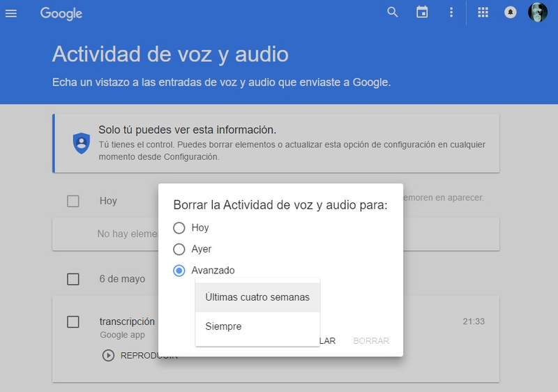
Task: Click the dialog title Borrar la Actividad
Action: (x=280, y=205)
